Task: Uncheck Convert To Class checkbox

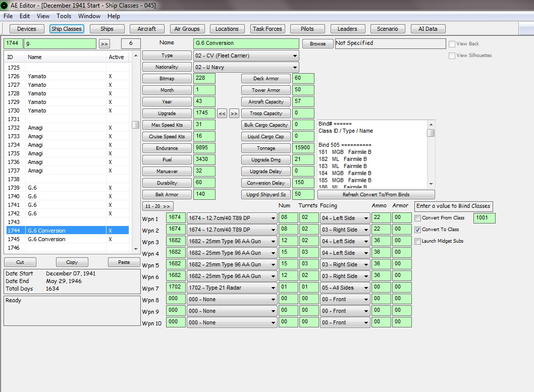Action: [417, 230]
